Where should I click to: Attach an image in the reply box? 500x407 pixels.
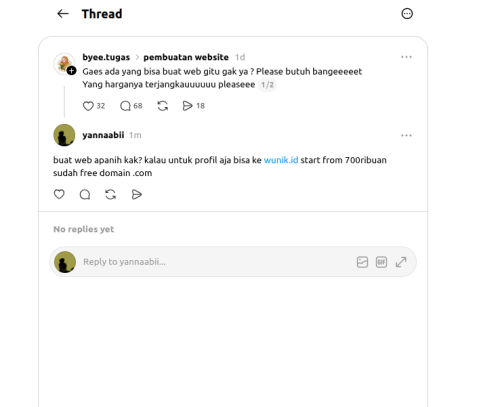pyautogui.click(x=362, y=262)
